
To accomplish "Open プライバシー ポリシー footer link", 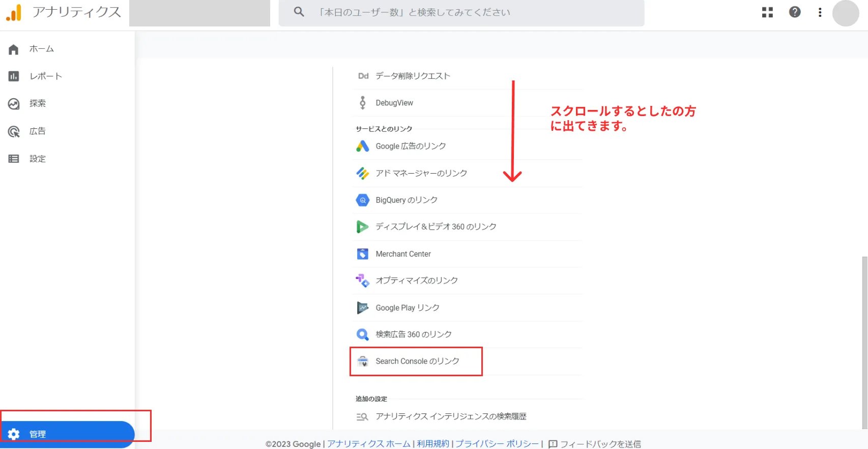I will pos(497,444).
